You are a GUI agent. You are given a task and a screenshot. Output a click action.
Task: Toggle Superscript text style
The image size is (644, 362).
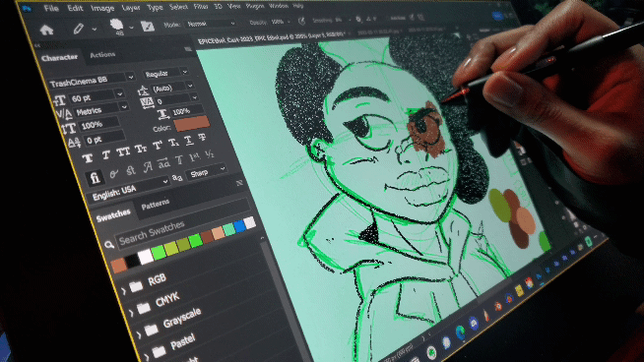158,146
